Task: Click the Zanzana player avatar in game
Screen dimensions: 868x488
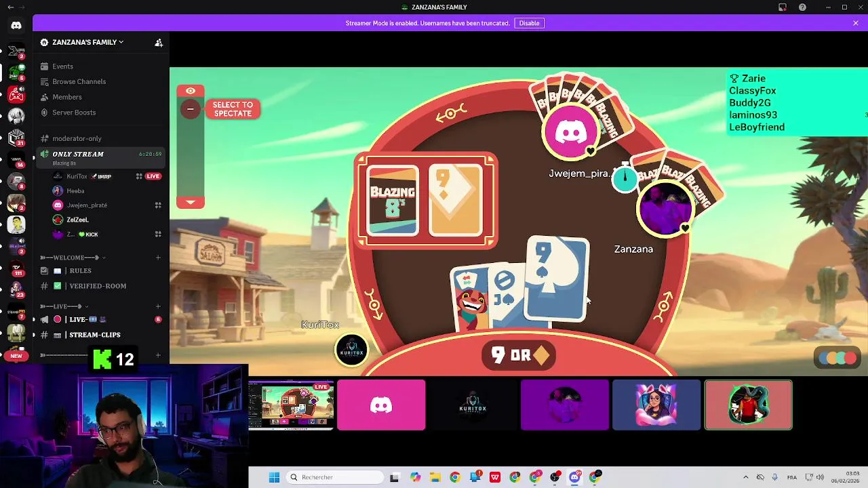Action: pyautogui.click(x=665, y=208)
